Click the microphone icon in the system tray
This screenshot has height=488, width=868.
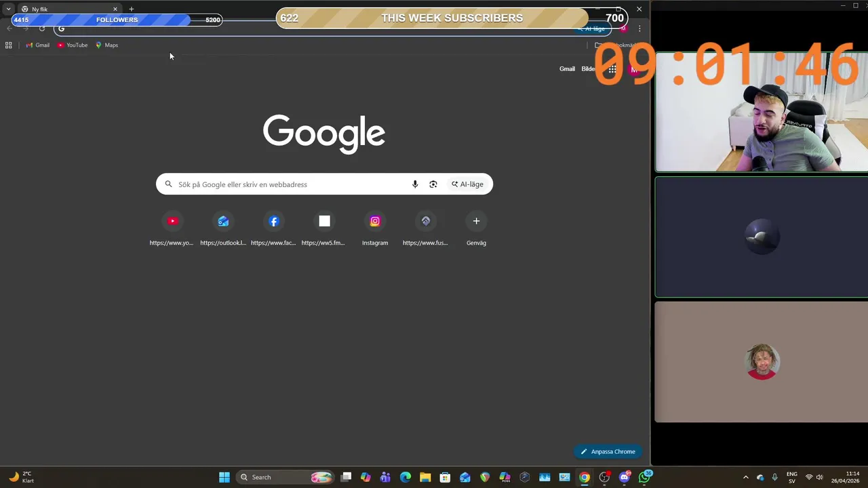pos(774,477)
